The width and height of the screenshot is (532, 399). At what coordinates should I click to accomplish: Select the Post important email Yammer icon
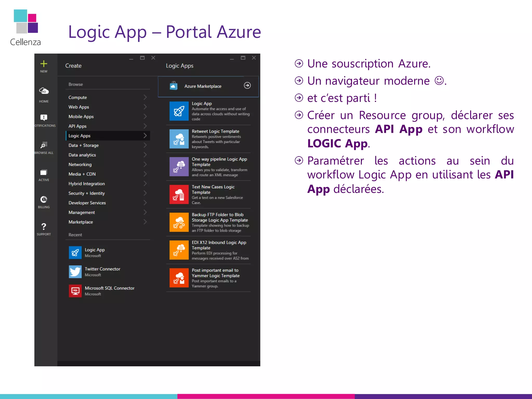179,278
